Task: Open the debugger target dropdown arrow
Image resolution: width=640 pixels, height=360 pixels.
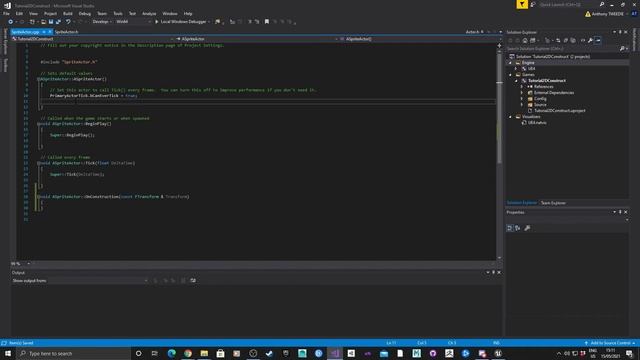Action: point(209,22)
